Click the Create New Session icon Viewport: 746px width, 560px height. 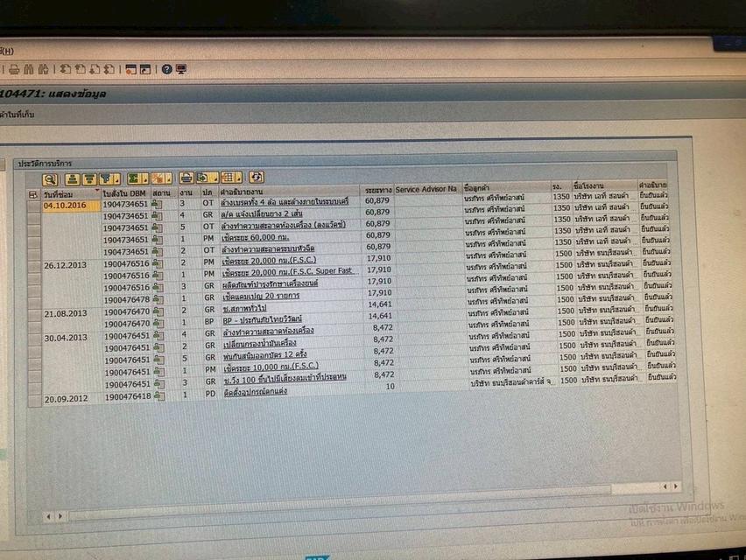coord(130,69)
